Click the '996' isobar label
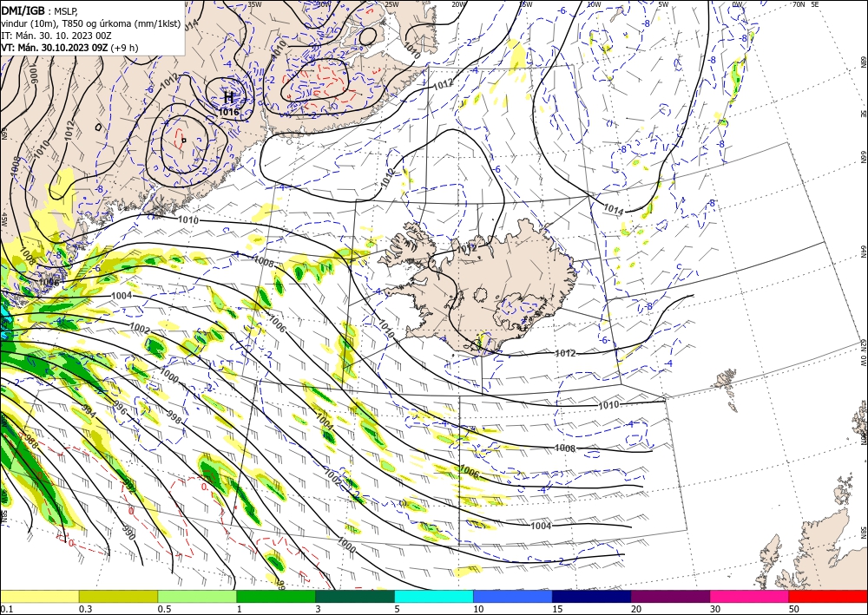The width and height of the screenshot is (868, 615). pyautogui.click(x=119, y=408)
